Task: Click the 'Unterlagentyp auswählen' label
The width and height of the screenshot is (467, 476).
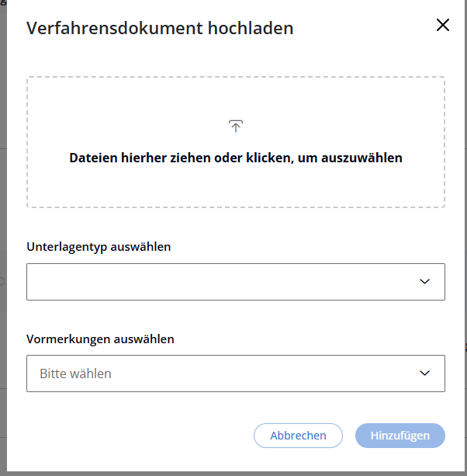Action: 99,247
